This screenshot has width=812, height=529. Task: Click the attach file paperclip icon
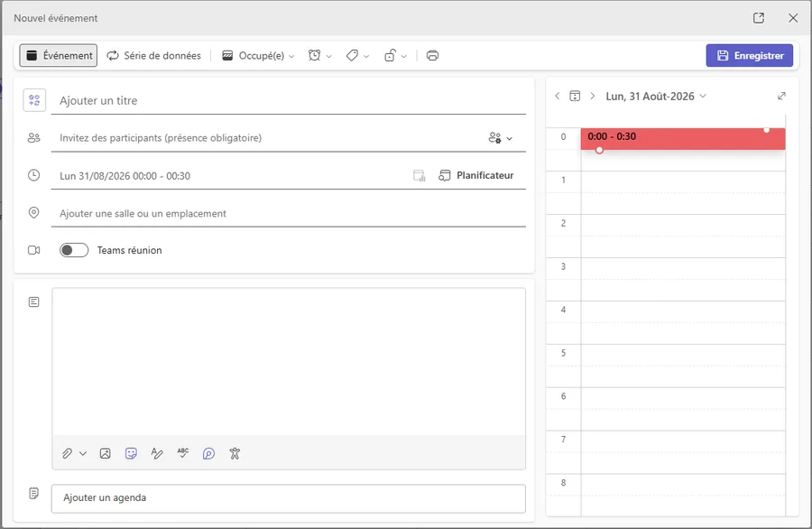(68, 453)
